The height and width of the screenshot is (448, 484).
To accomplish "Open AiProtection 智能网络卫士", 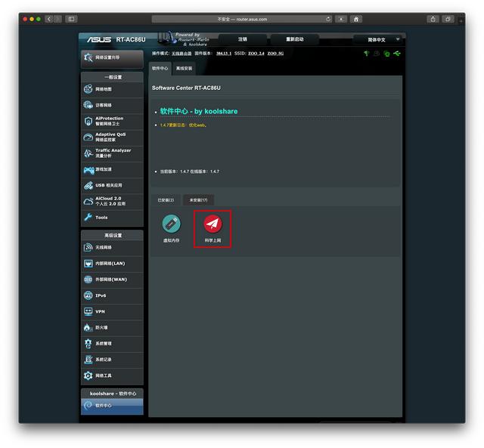I will [x=113, y=122].
